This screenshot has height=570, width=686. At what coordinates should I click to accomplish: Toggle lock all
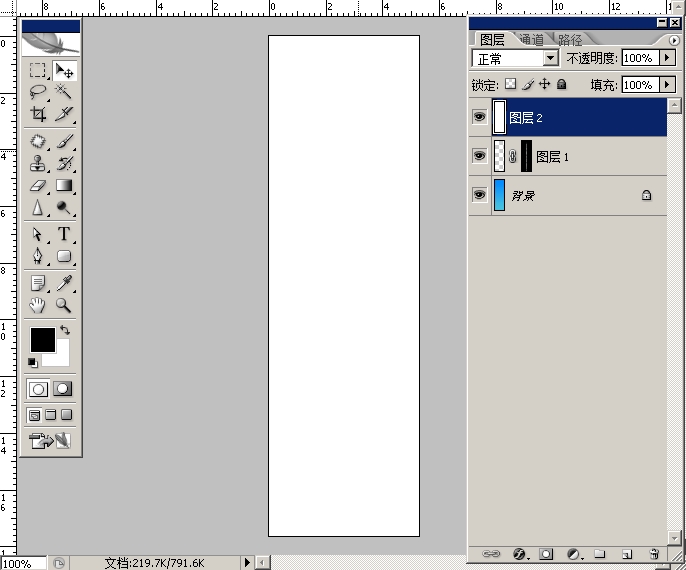pyautogui.click(x=562, y=84)
